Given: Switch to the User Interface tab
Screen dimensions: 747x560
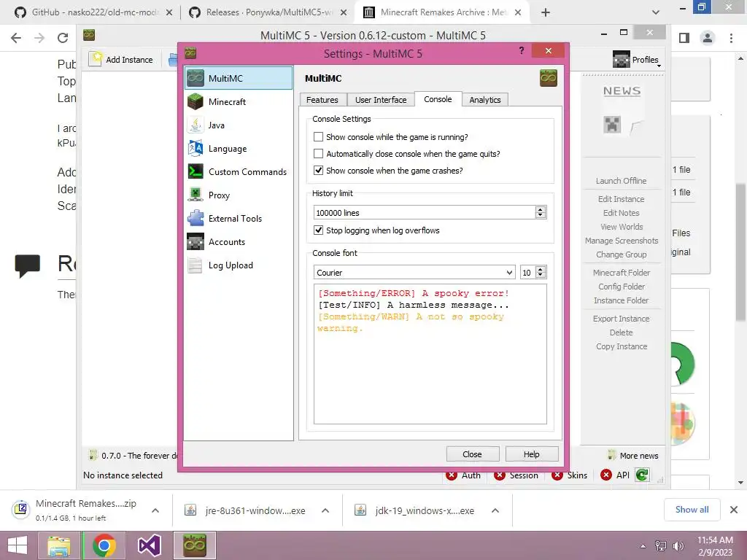Looking at the screenshot, I should [x=381, y=99].
